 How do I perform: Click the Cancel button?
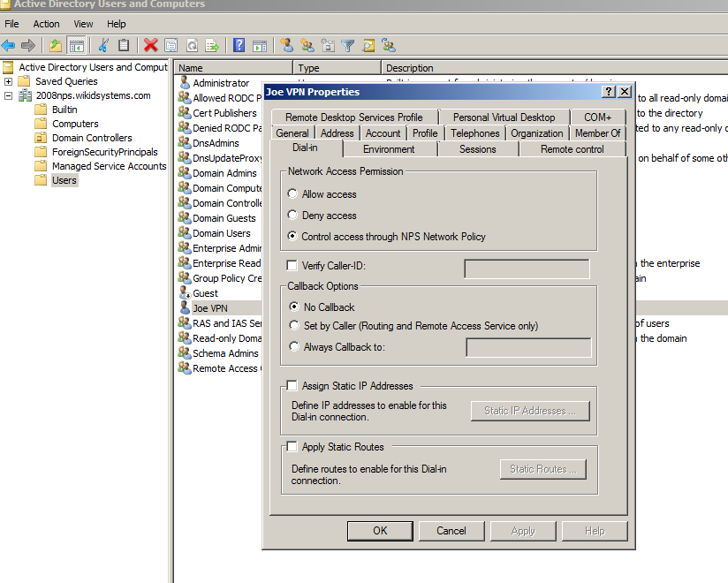pyautogui.click(x=451, y=530)
